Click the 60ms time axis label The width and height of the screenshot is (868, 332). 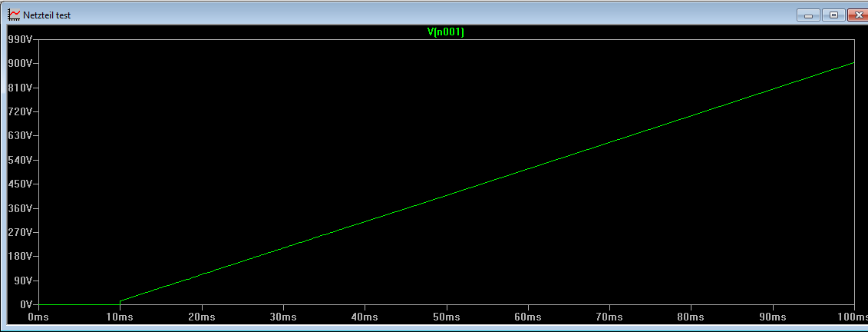pos(527,317)
